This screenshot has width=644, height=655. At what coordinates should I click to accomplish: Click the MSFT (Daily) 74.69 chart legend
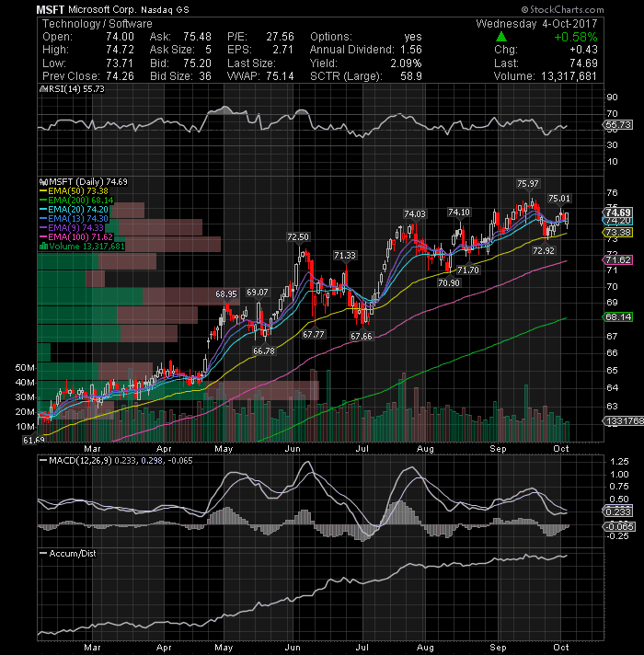(83, 182)
